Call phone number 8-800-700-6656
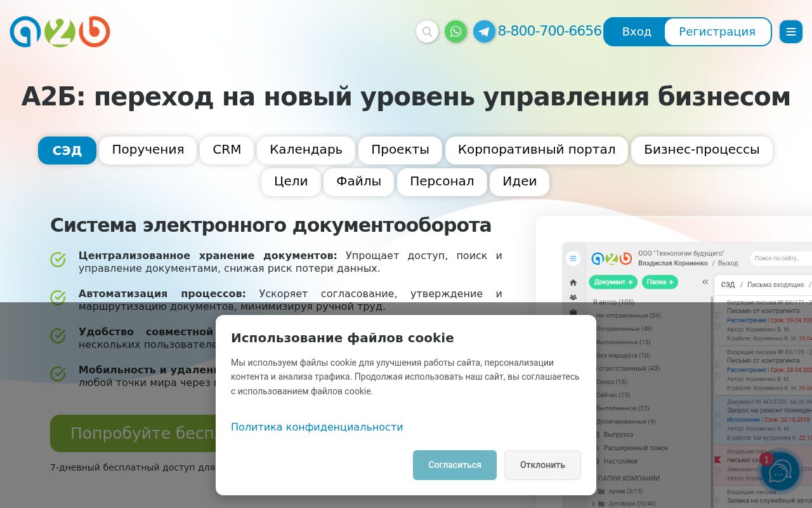 (x=549, y=31)
